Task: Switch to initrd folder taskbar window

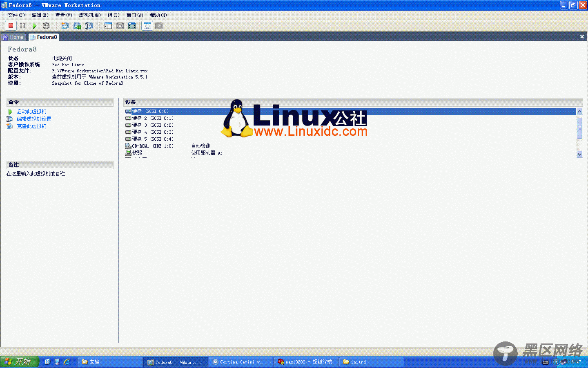Action: click(x=371, y=362)
